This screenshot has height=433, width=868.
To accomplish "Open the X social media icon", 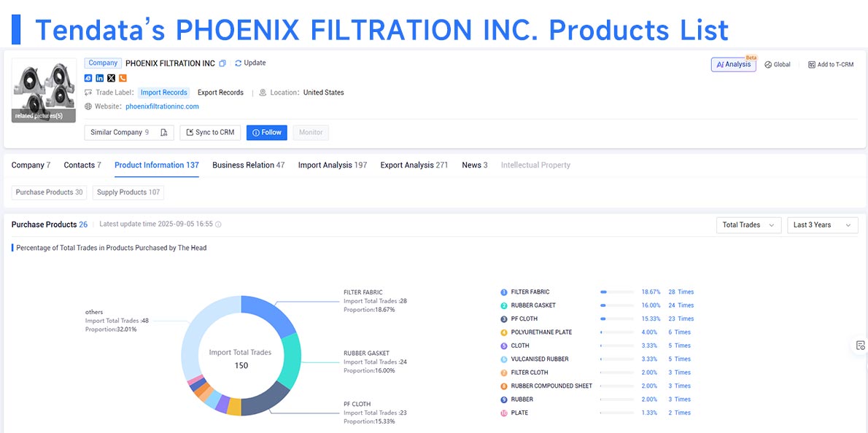I will point(112,78).
